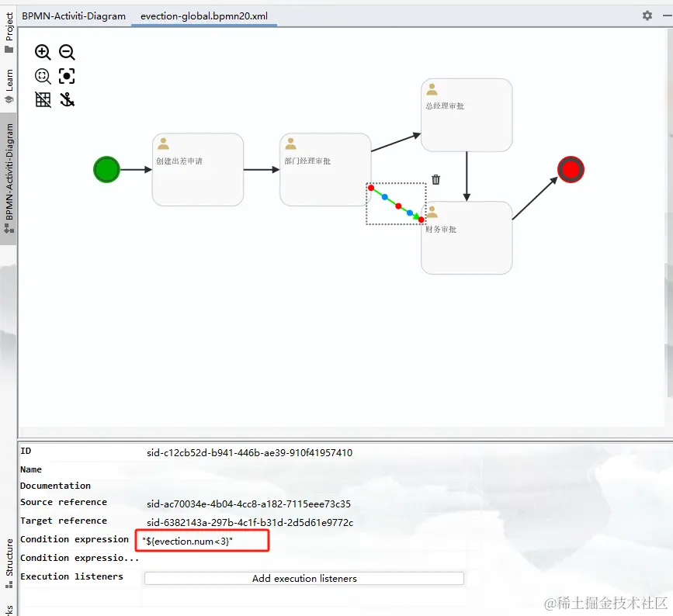Click arrow from 总经理审批 down to 财务审批

tap(467, 176)
